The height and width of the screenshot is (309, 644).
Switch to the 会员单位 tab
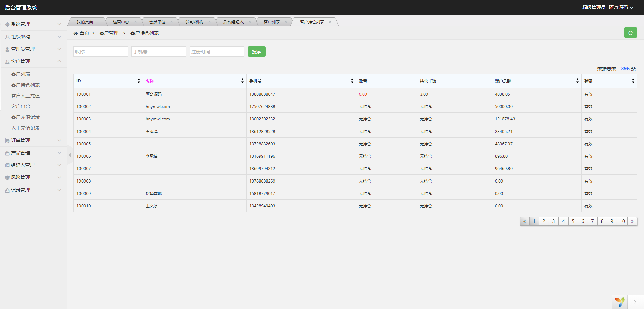(x=157, y=22)
